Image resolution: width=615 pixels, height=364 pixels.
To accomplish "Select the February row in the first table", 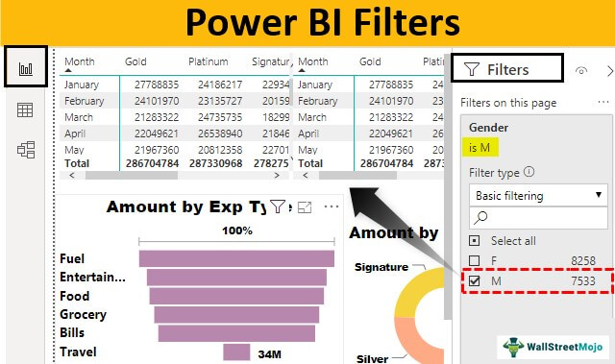I will point(175,101).
